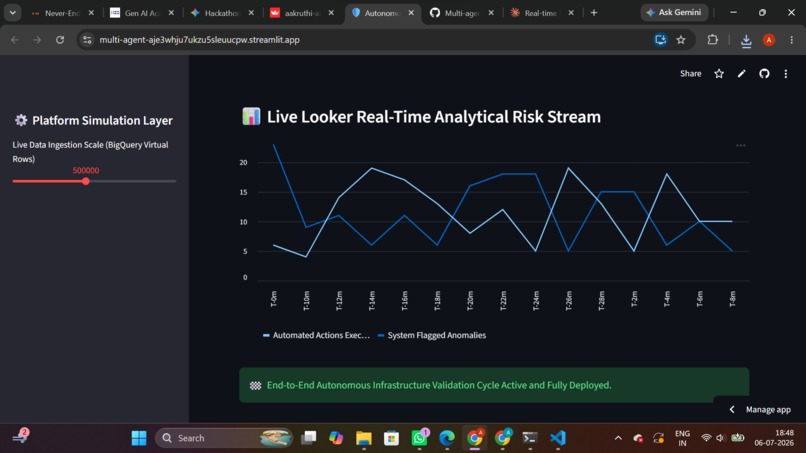Click the T-26m axis label
Screen dimensions: 806x453
click(569, 300)
